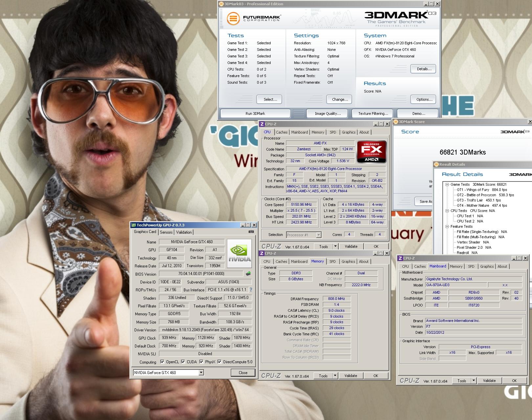The width and height of the screenshot is (532, 420).
Task: Click the CPU-Z Mainboard window title icon
Action: [400, 258]
